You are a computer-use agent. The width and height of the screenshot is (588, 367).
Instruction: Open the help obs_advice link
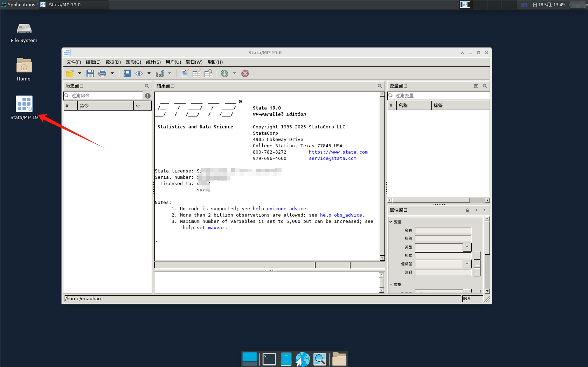341,215
